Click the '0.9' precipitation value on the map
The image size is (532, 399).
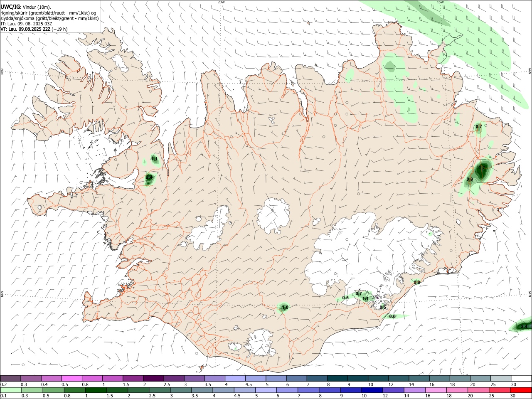pos(470,180)
